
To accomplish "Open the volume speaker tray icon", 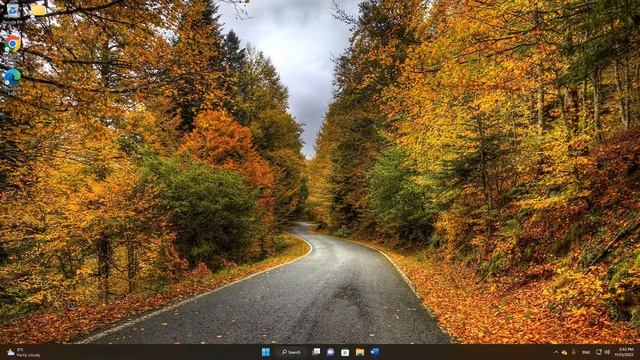I will (607, 352).
